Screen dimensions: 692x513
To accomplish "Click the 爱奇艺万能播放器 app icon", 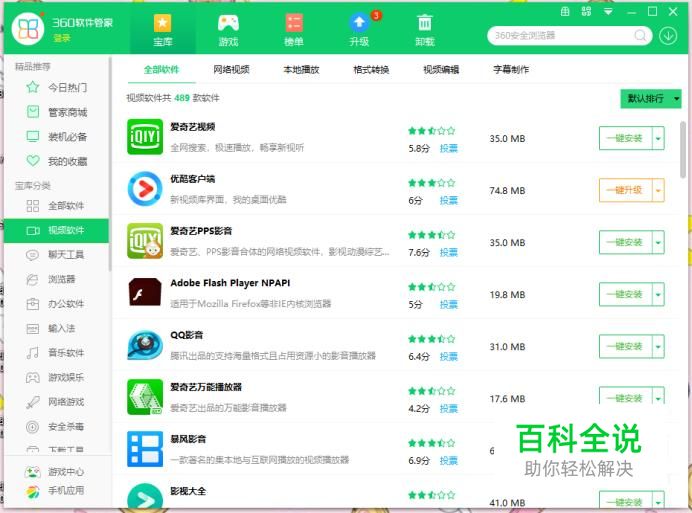I will [x=145, y=397].
